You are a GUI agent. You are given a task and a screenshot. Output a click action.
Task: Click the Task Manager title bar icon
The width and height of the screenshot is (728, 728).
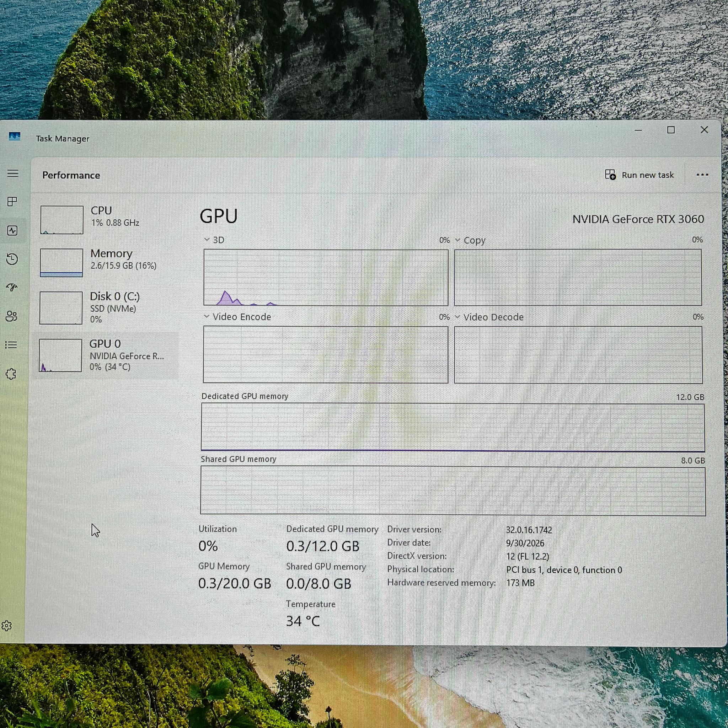[14, 136]
